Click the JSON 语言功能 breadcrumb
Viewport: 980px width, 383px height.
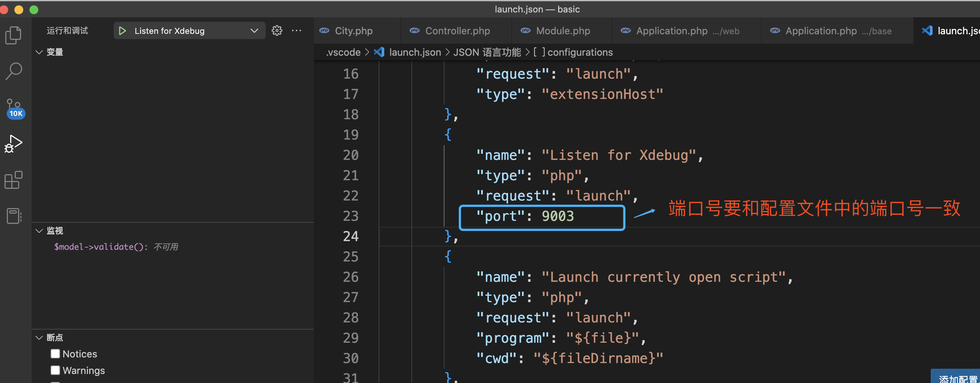(487, 52)
